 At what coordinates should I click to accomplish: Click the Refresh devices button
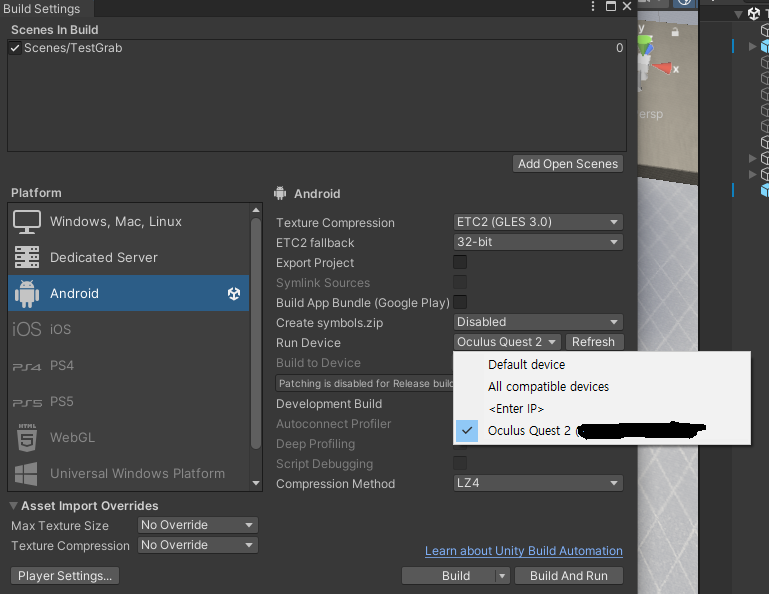[594, 341]
